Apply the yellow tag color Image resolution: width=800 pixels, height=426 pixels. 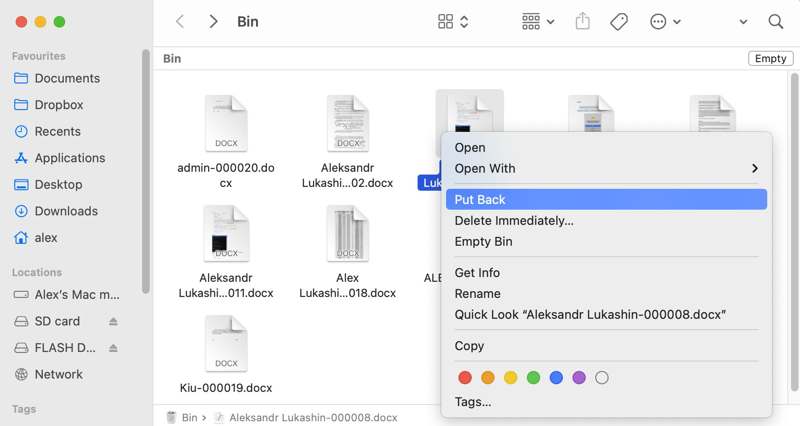pyautogui.click(x=511, y=378)
